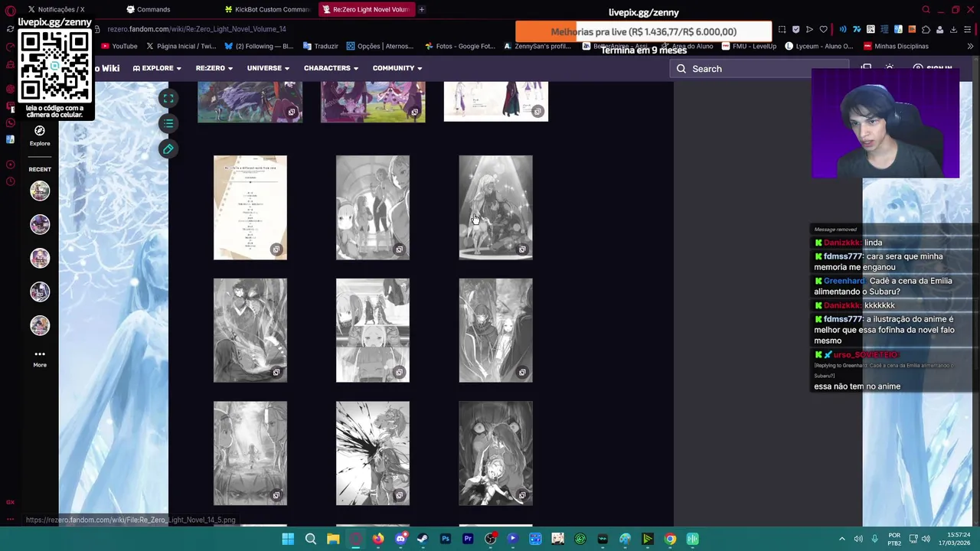Open Opera tab search magnifier

point(926,10)
